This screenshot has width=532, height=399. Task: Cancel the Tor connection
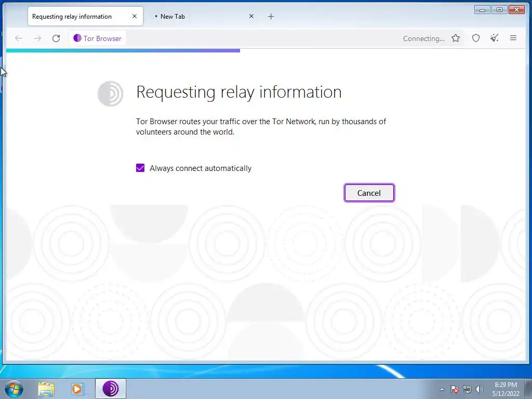tap(369, 193)
